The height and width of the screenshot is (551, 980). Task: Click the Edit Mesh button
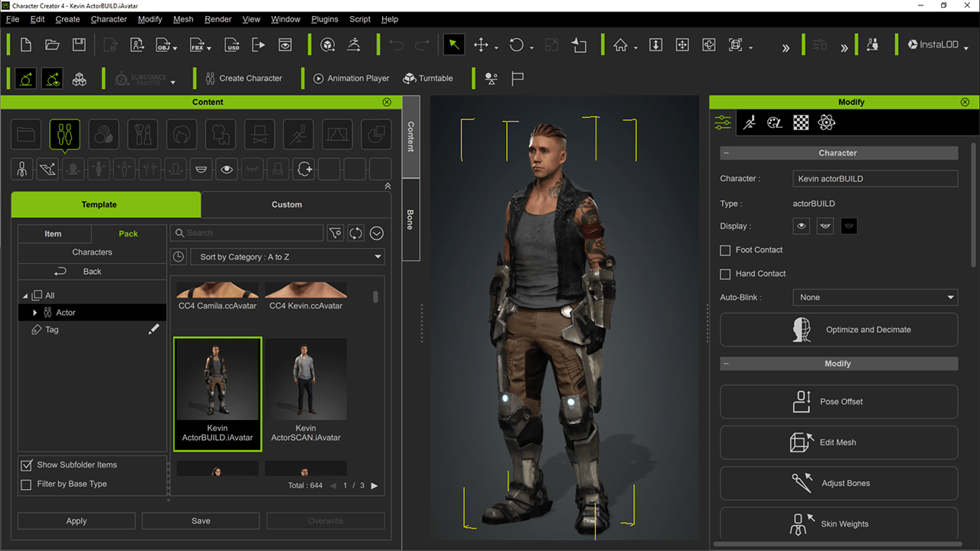pyautogui.click(x=838, y=442)
